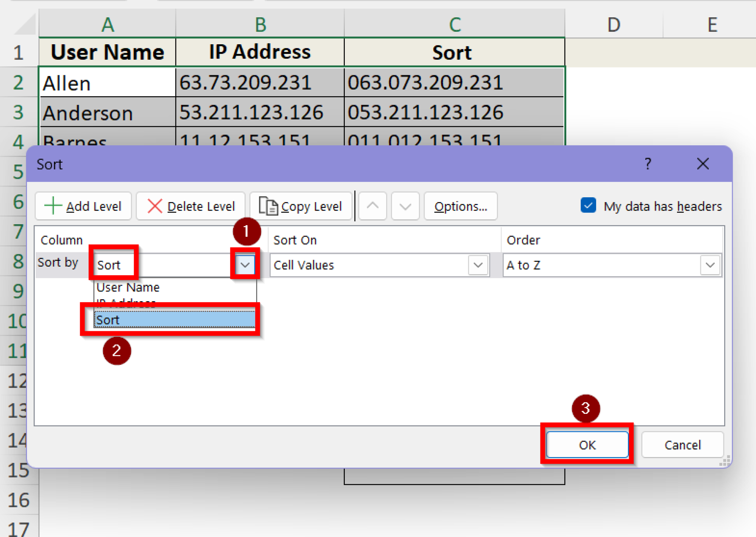Open the sort Options dialog
Screen dimensions: 756x537
click(x=461, y=206)
